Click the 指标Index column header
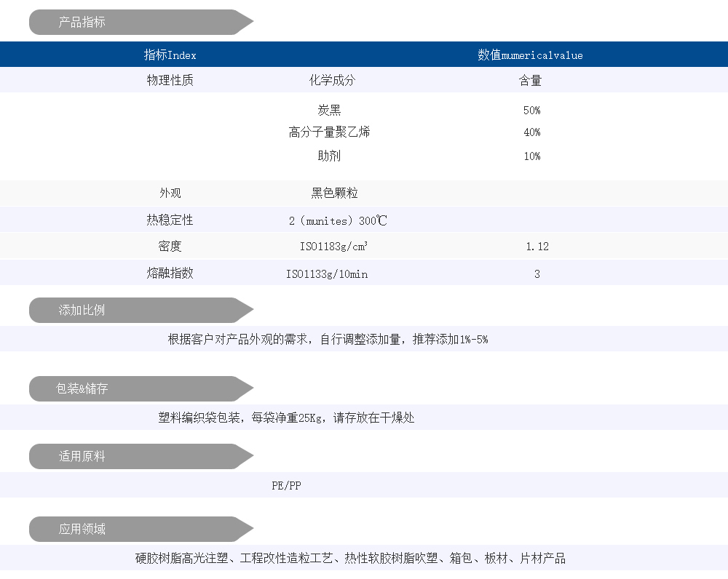 point(170,55)
